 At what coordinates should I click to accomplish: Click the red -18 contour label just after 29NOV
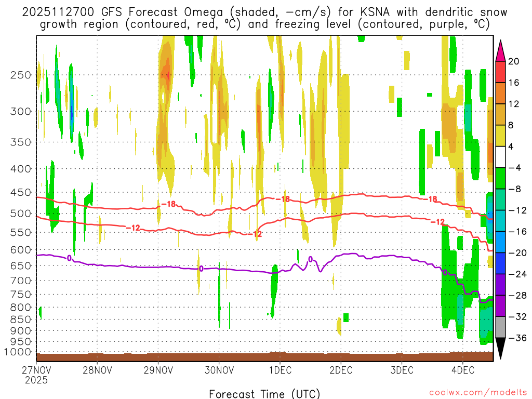click(x=168, y=204)
